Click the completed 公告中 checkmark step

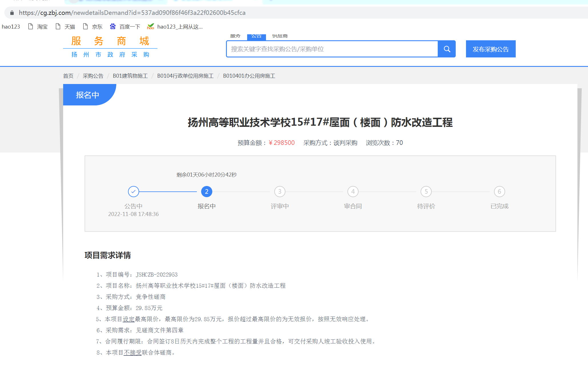[133, 192]
